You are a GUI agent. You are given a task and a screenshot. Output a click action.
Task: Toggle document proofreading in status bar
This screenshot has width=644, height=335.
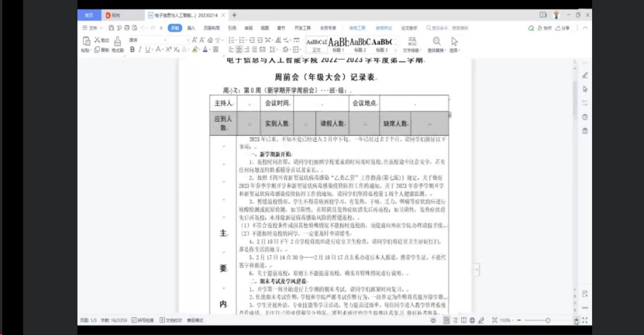click(x=170, y=320)
